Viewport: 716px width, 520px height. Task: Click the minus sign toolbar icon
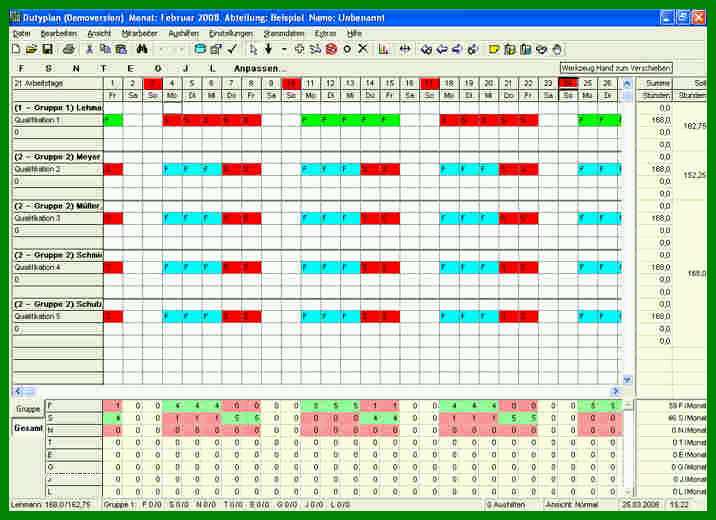[284, 49]
